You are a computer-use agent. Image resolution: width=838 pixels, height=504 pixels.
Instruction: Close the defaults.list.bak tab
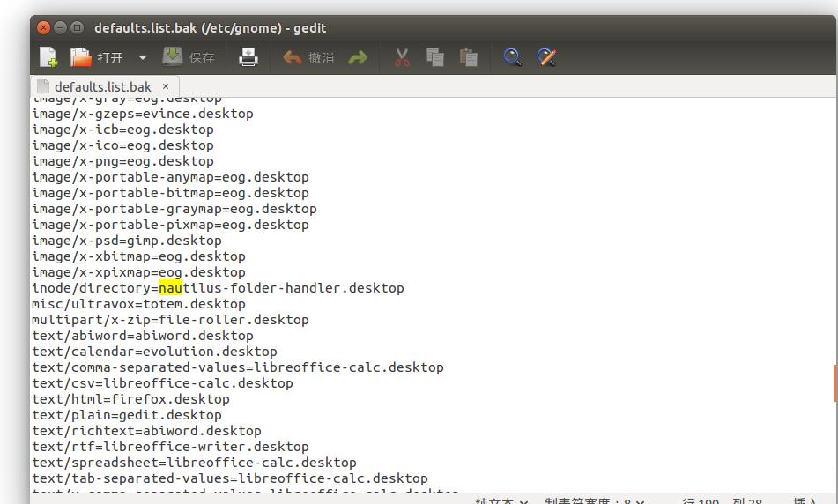click(x=166, y=86)
